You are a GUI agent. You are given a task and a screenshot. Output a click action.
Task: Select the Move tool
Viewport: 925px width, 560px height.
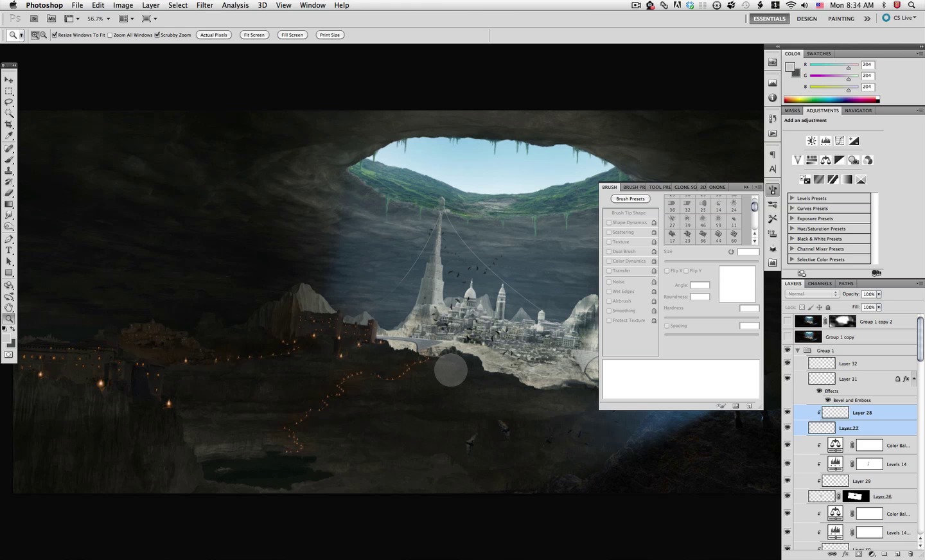9,80
